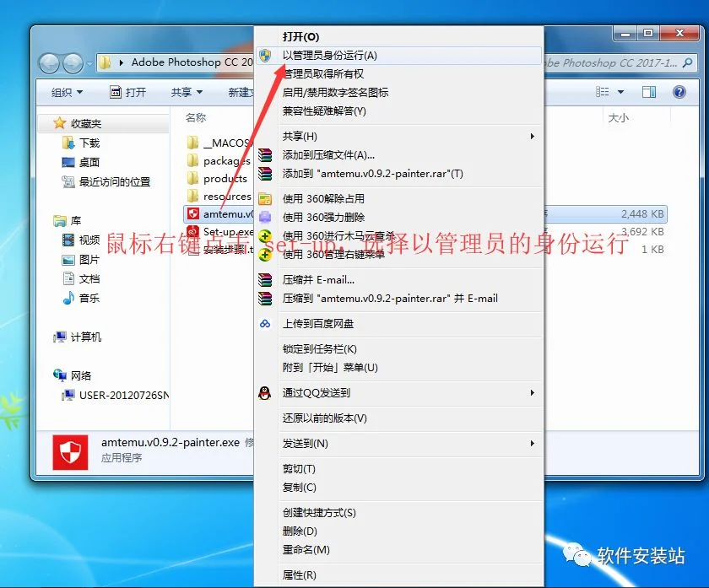Click the QQ penguin icon
709x588 pixels.
[264, 393]
